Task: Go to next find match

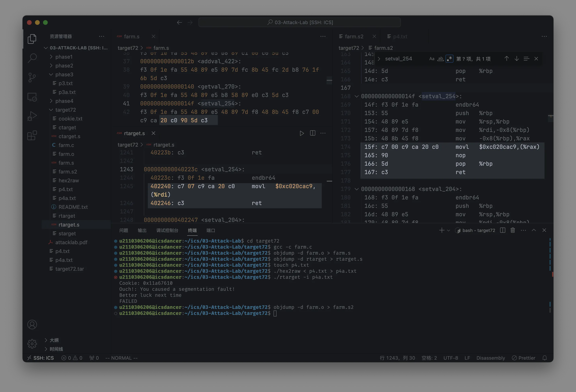Action: 517,59
